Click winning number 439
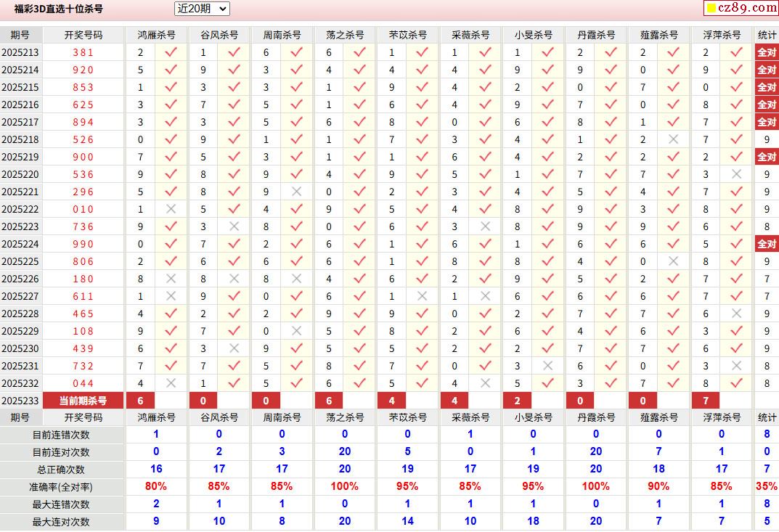779x532 pixels. point(83,348)
